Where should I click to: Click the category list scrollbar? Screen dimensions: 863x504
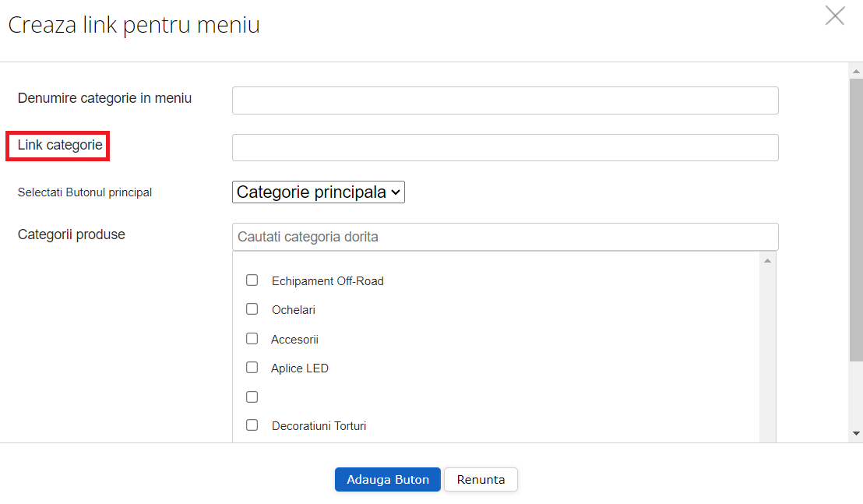pos(768,343)
